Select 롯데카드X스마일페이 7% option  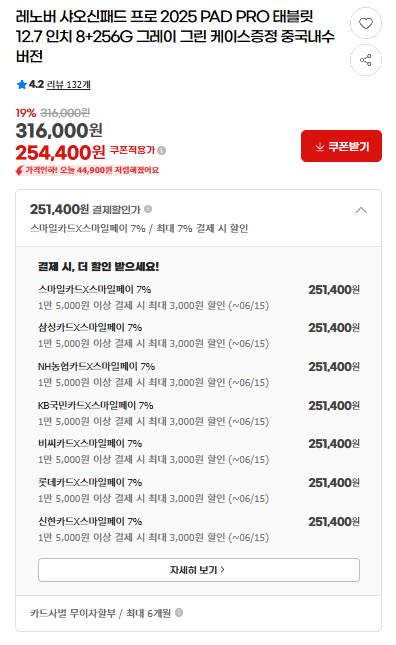pos(199,490)
